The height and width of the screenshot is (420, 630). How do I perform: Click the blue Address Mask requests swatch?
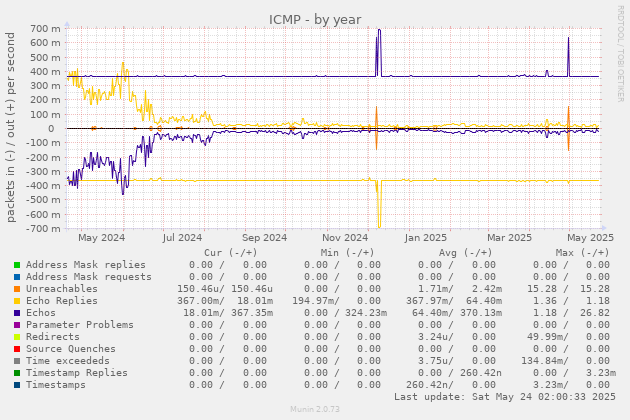pos(17,277)
